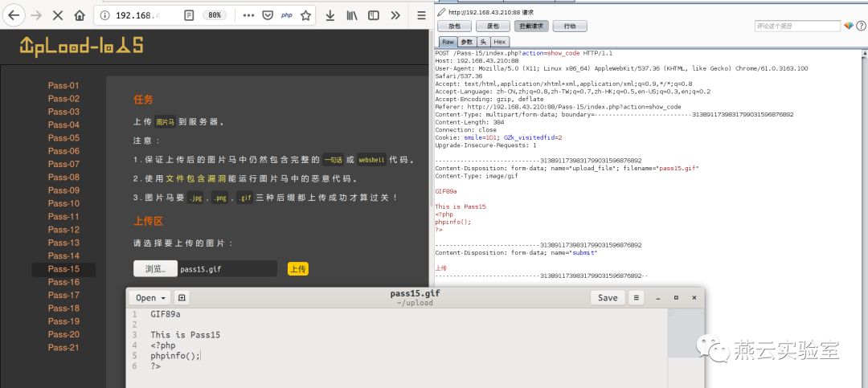Go to Pass-14 level
The image size is (868, 388).
pos(63,255)
